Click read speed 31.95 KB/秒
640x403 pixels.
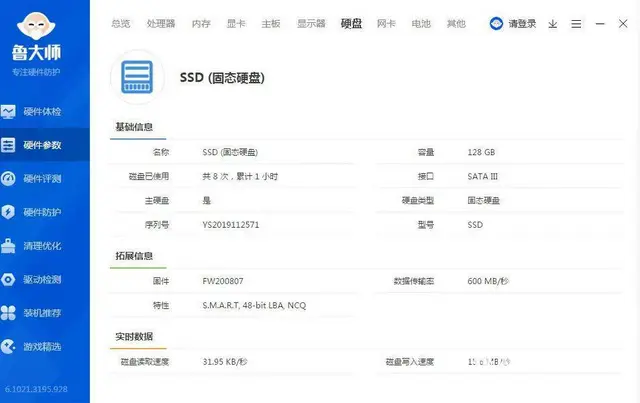click(225, 362)
